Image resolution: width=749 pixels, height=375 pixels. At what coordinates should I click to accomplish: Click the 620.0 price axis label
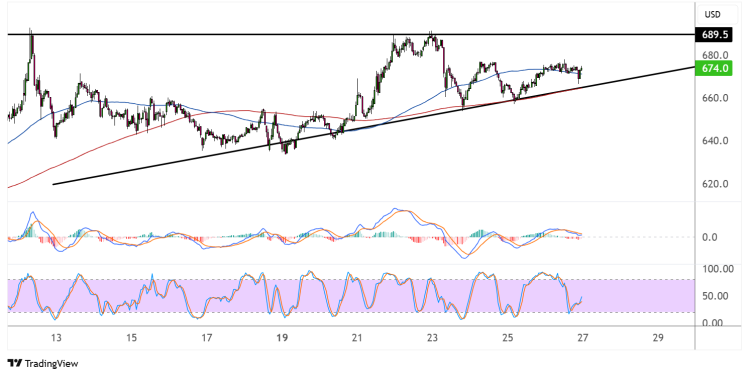coord(715,184)
